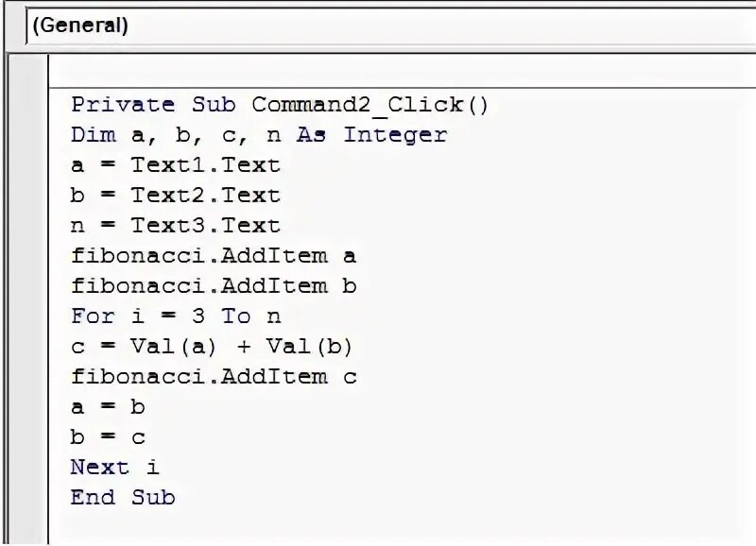This screenshot has height=546, width=756.
Task: Place cursor on the Dim declaration line
Action: [x=258, y=135]
